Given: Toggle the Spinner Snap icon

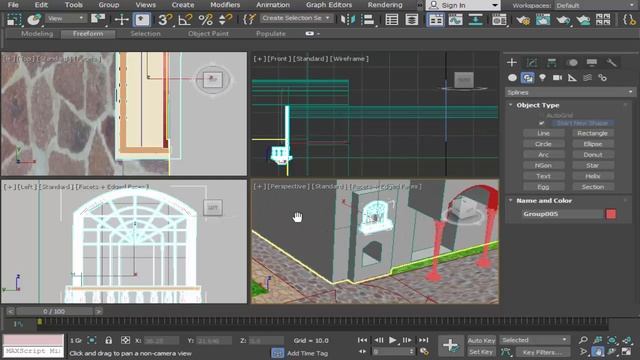Looking at the screenshot, I should click(225, 19).
